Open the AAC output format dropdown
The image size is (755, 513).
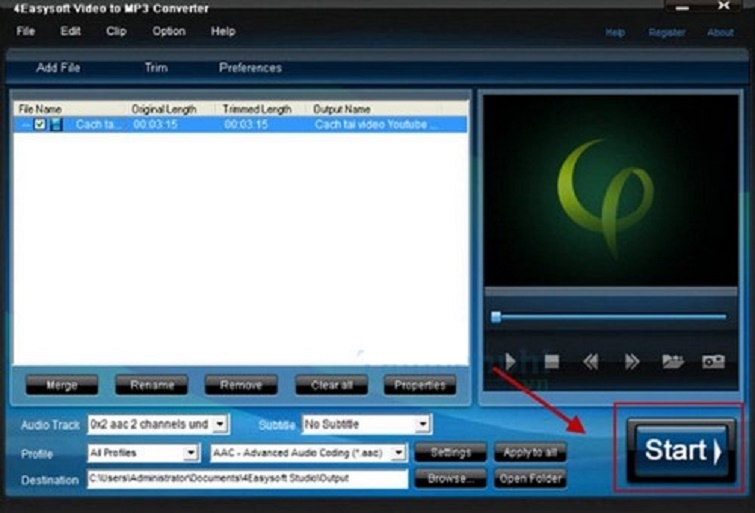point(399,453)
